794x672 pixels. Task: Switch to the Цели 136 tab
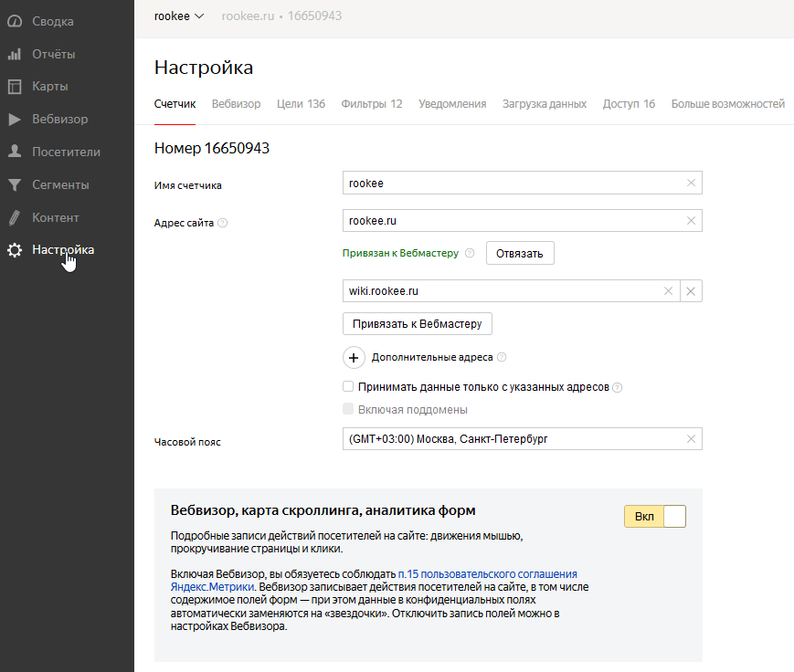click(x=301, y=104)
